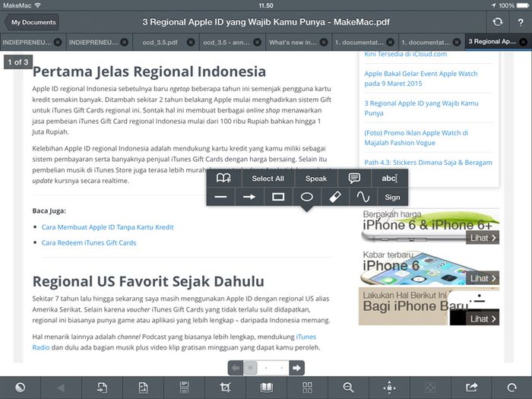Tap the dimmed fit-to-screen icon

(431, 388)
